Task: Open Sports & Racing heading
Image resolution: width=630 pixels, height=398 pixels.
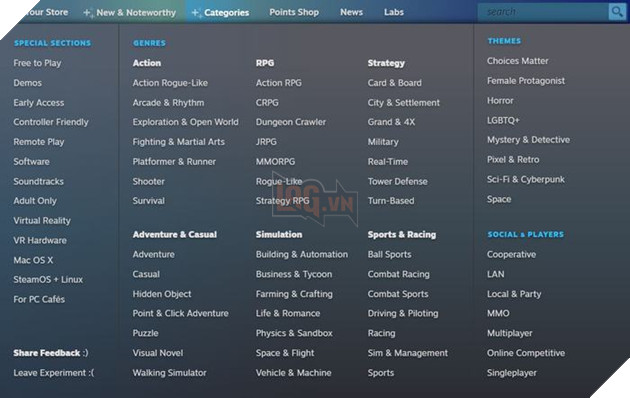Action: pyautogui.click(x=402, y=235)
